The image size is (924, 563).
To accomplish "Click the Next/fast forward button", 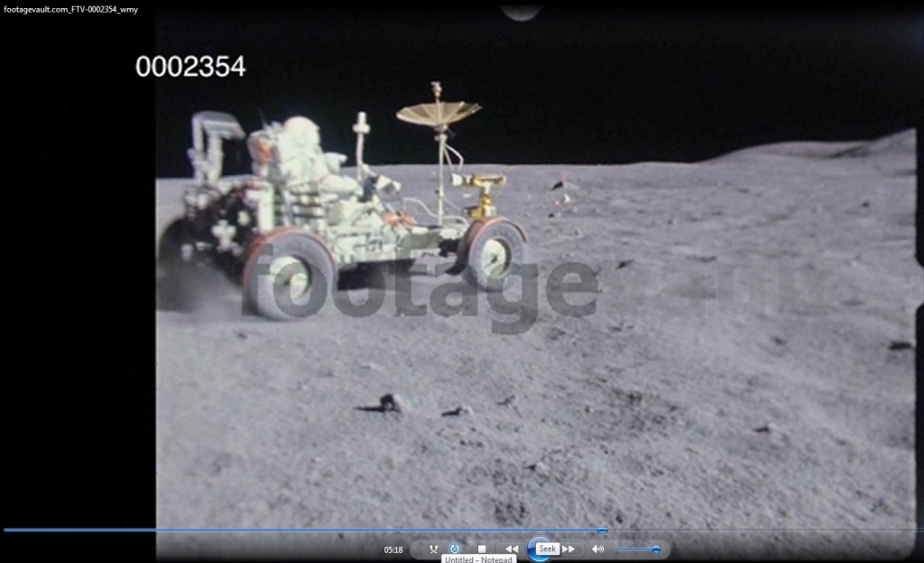I will tap(569, 549).
